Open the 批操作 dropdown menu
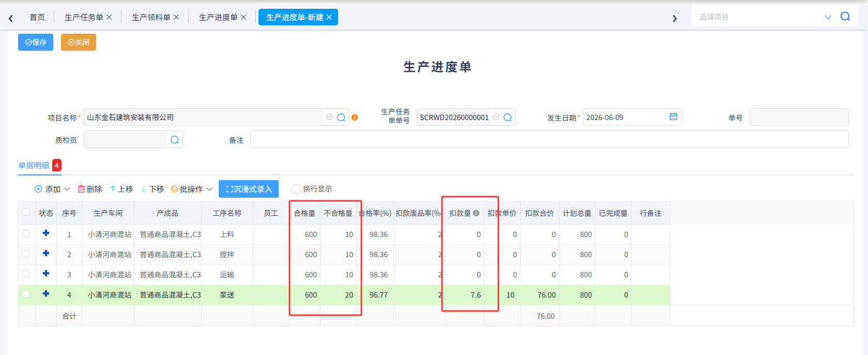 (x=192, y=189)
